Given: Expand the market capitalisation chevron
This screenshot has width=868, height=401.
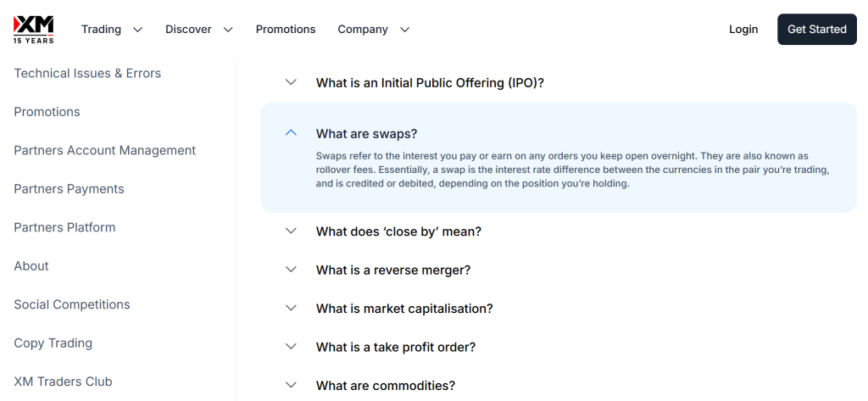Looking at the screenshot, I should [x=292, y=309].
